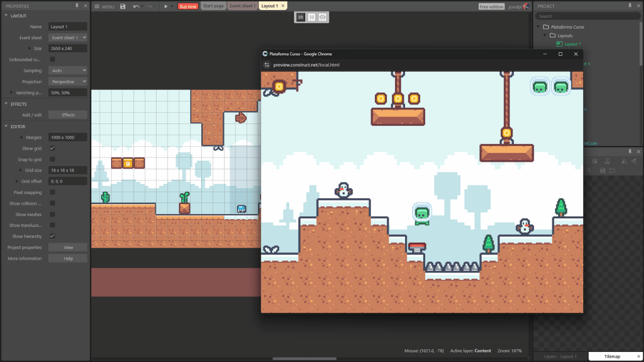
Task: Click the undo arrow icon
Action: point(136,7)
